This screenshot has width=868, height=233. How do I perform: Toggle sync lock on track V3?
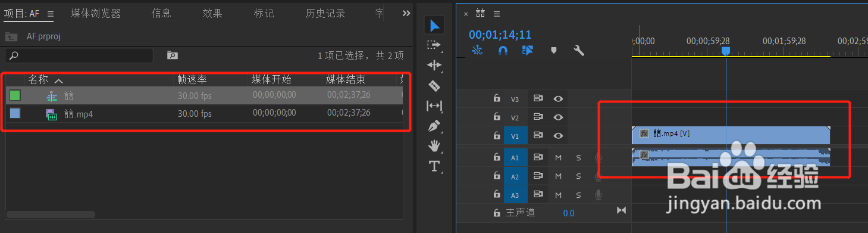tap(538, 99)
